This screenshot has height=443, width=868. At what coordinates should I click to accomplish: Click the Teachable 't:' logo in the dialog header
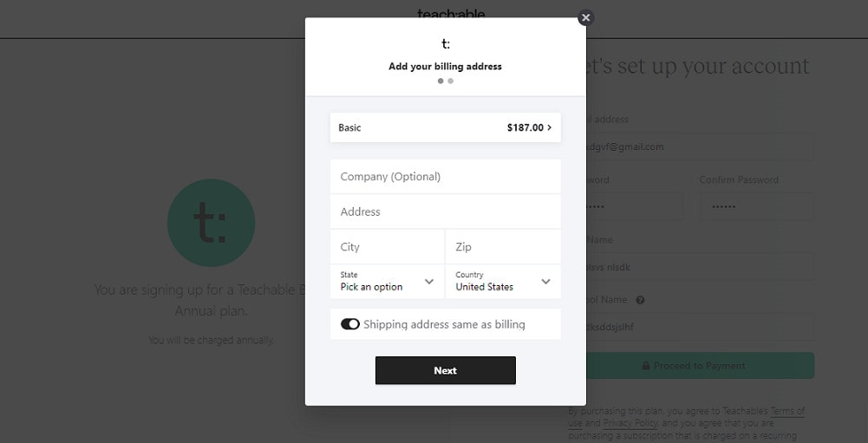click(445, 43)
